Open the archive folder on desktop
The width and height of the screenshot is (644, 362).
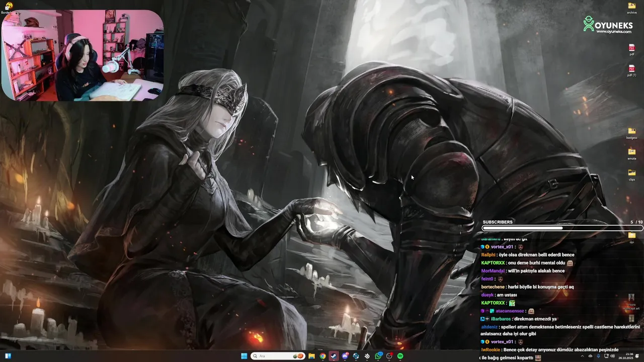tap(632, 8)
